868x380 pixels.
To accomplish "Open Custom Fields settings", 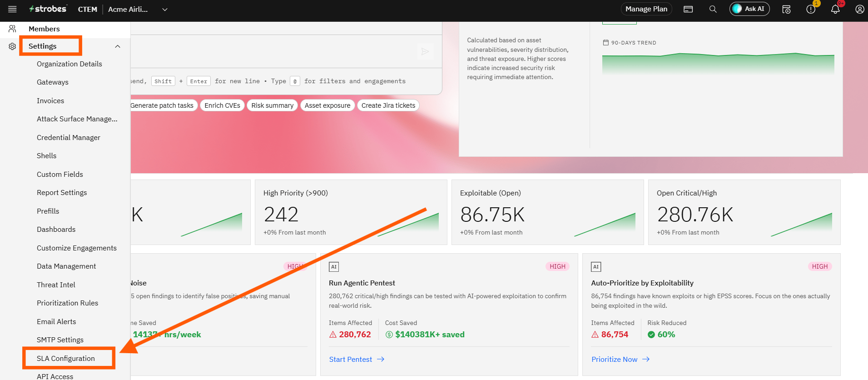I will click(x=60, y=175).
